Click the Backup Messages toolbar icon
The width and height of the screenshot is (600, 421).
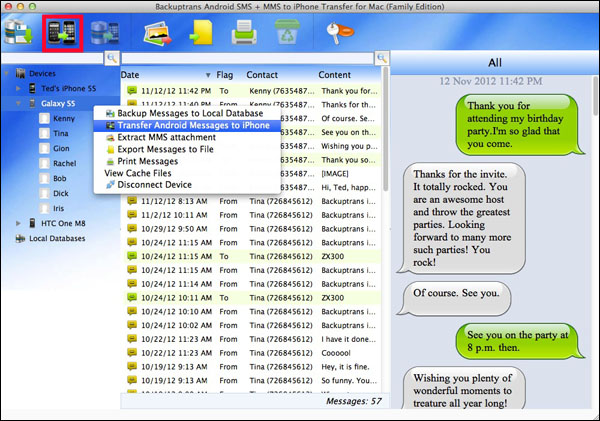pyautogui.click(x=18, y=33)
